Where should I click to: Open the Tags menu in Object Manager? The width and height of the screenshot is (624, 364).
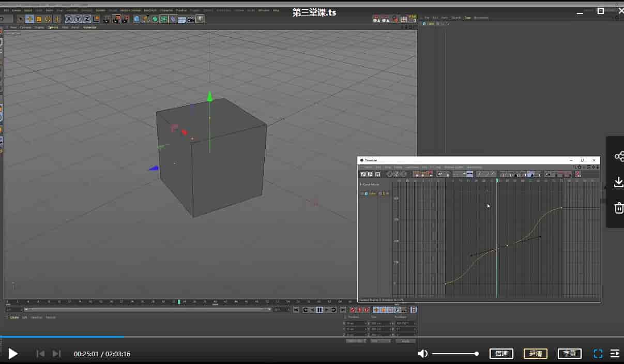(x=467, y=18)
